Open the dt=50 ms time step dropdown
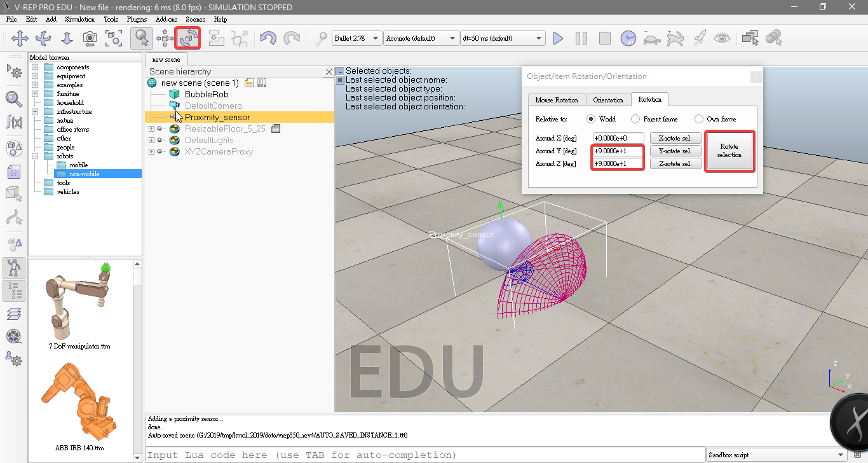 coord(502,38)
